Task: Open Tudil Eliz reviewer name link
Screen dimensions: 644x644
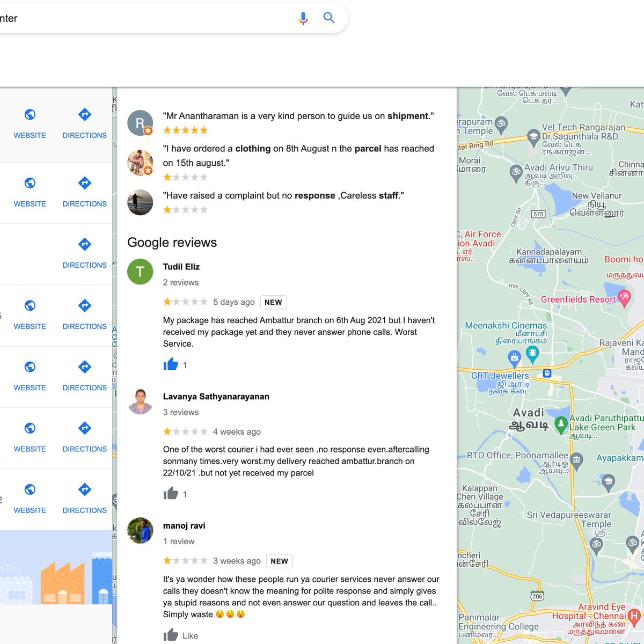Action: (x=181, y=267)
